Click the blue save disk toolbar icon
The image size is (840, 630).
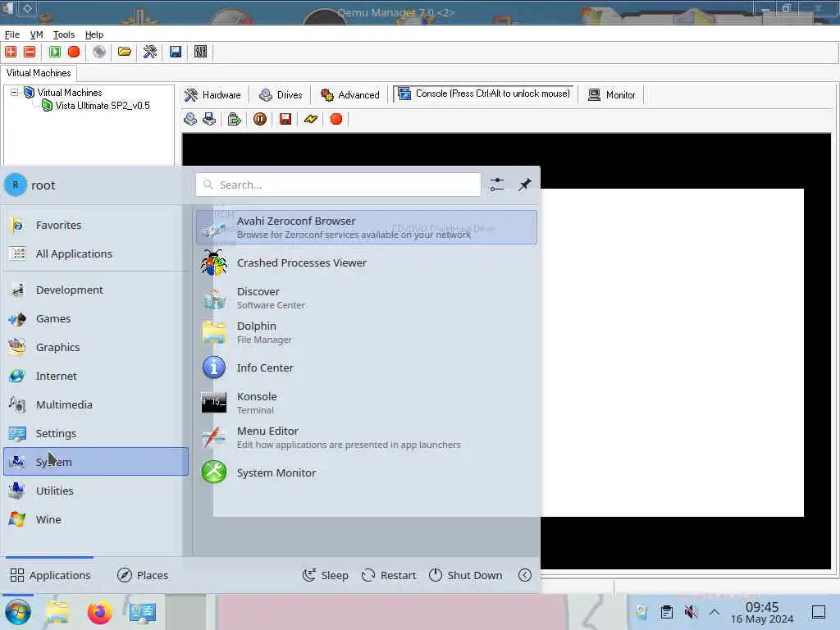pyautogui.click(x=176, y=52)
